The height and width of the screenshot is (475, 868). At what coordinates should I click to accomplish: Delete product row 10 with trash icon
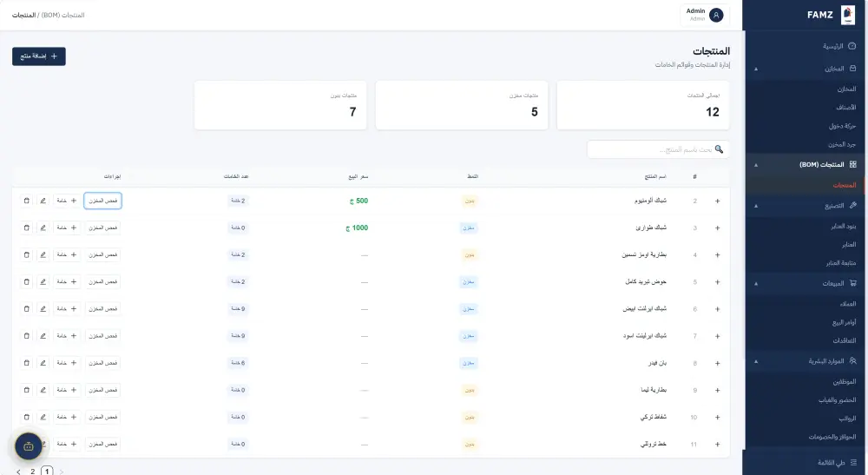tap(27, 417)
